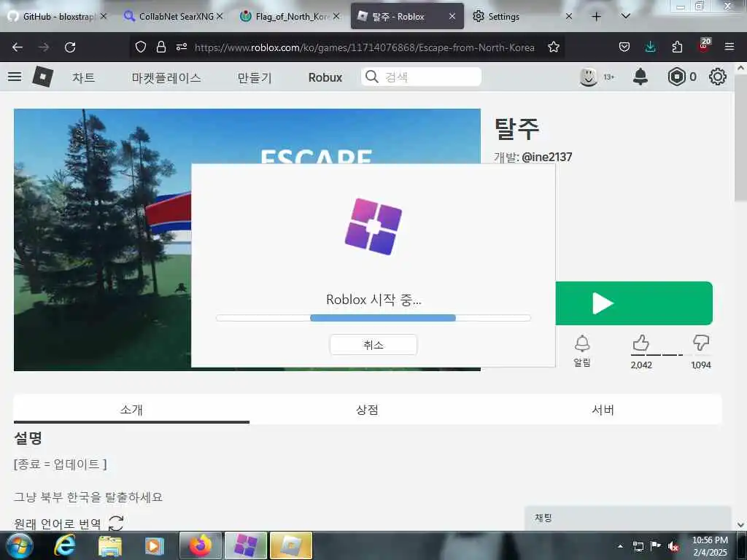747x560 pixels.
Task: Click the Roblox launch progress bar
Action: [373, 318]
